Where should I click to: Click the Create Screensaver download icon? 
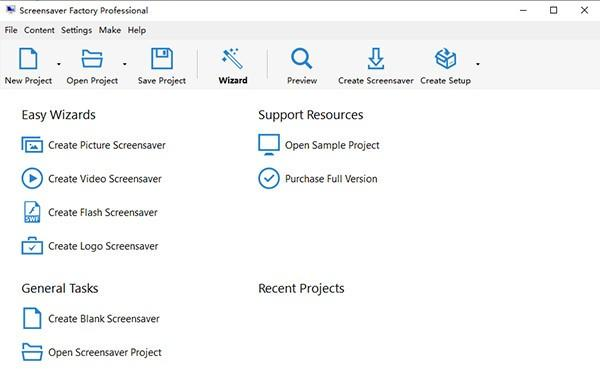point(375,59)
